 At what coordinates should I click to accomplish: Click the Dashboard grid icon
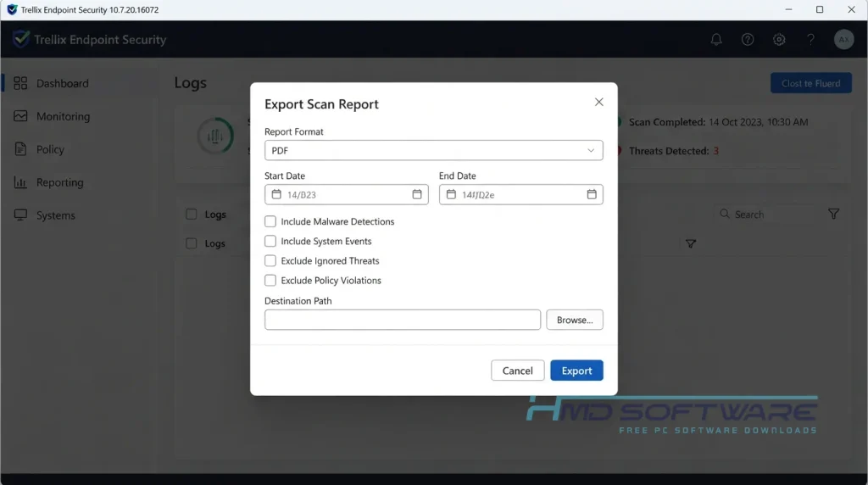point(20,84)
